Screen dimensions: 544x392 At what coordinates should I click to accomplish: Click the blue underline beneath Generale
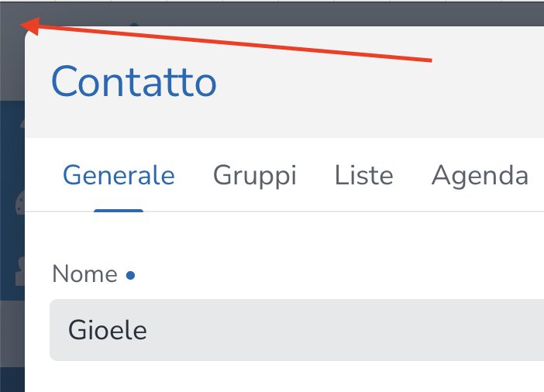point(119,210)
